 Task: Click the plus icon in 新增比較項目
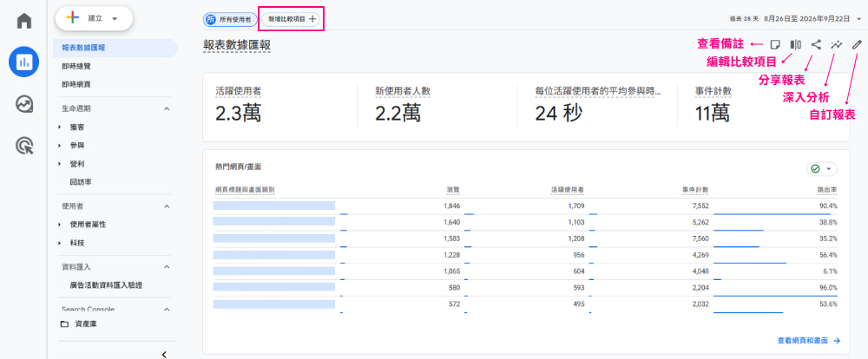312,19
